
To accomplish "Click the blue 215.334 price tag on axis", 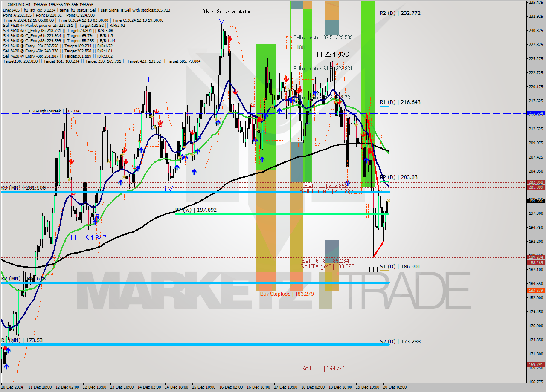I will (x=536, y=113).
